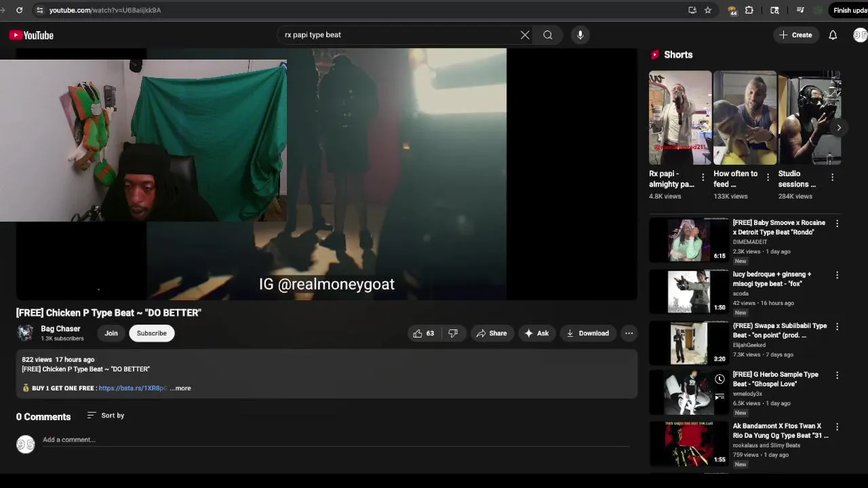Open extension with 44 badge
Screen dimensions: 868x488
coord(732,10)
